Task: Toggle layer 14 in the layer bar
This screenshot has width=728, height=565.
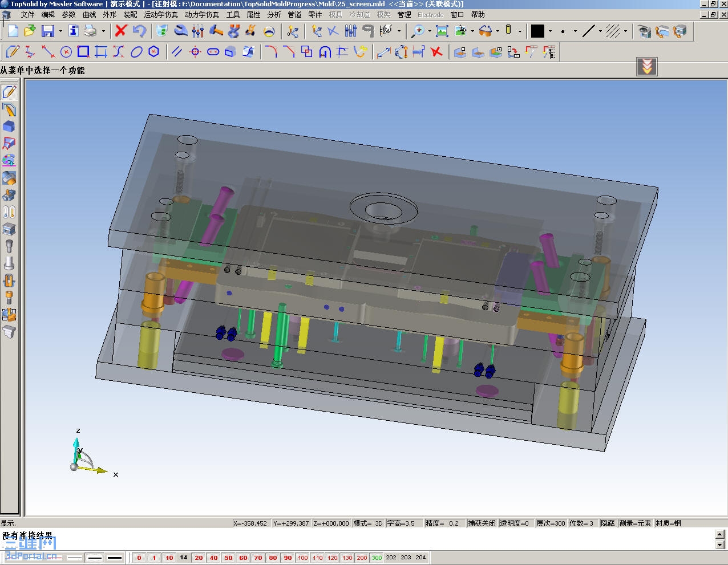Action: coord(184,558)
